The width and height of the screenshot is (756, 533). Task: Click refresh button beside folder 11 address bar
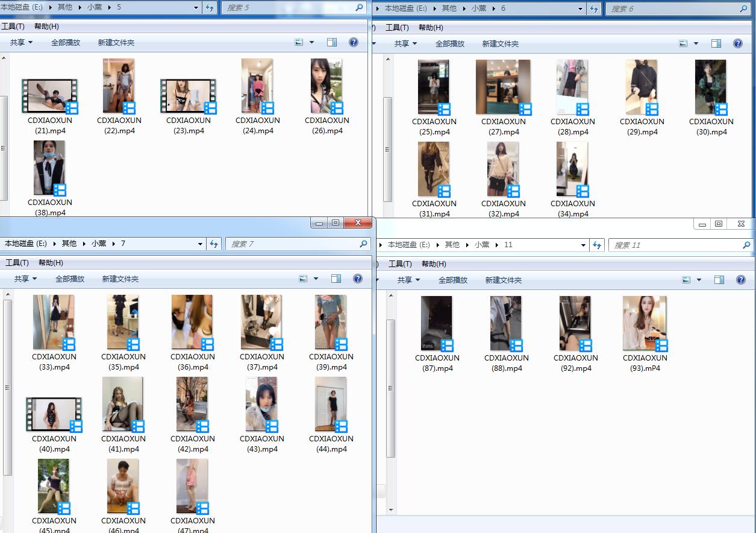tap(597, 245)
